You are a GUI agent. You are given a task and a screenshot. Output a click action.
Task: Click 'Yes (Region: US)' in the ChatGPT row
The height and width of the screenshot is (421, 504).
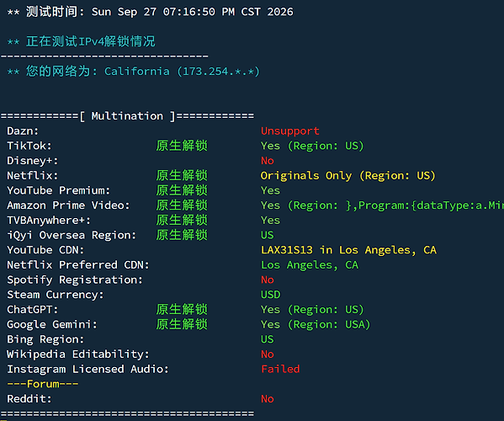(x=312, y=309)
